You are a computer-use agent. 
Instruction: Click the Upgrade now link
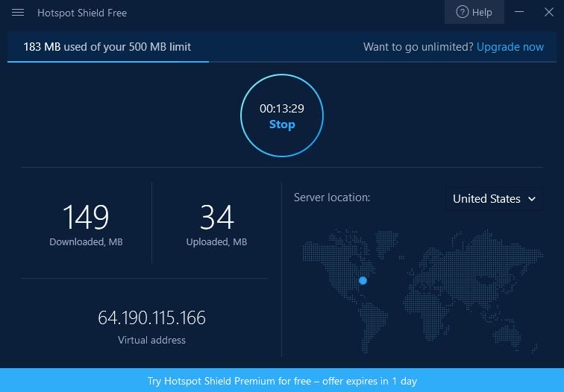point(510,47)
